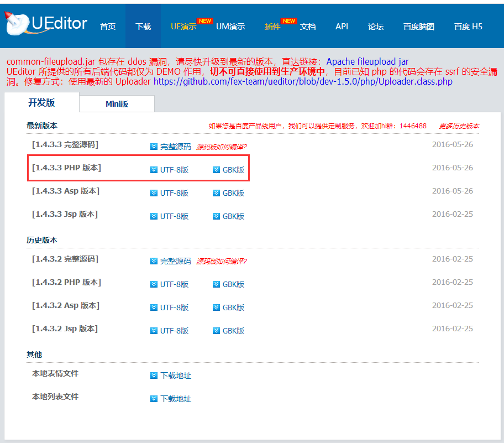Open the 百度 H5 nav item

click(468, 27)
